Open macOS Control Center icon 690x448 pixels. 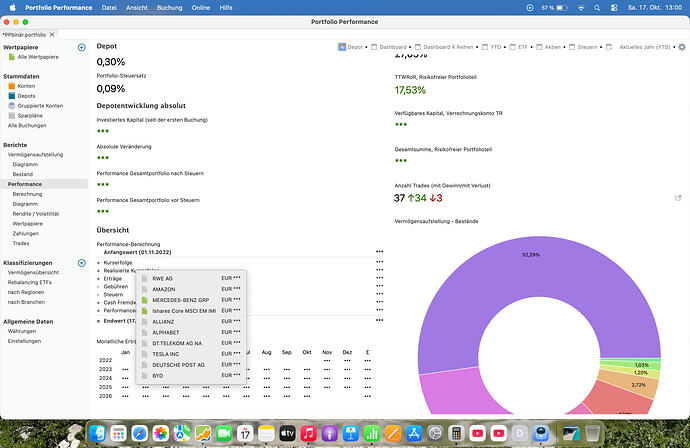[x=614, y=7]
